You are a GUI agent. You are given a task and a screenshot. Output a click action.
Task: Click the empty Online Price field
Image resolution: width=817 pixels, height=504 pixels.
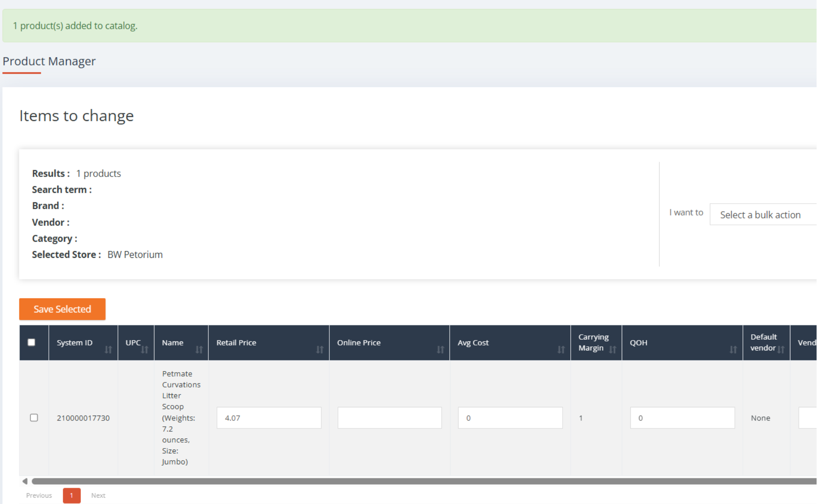[x=390, y=418]
